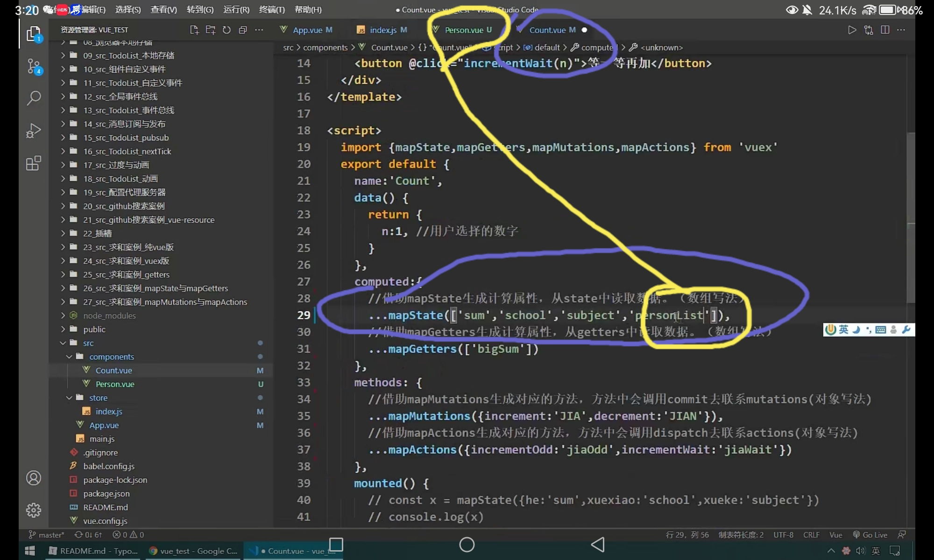This screenshot has height=560, width=934.
Task: Open the Source Control view
Action: 34,66
